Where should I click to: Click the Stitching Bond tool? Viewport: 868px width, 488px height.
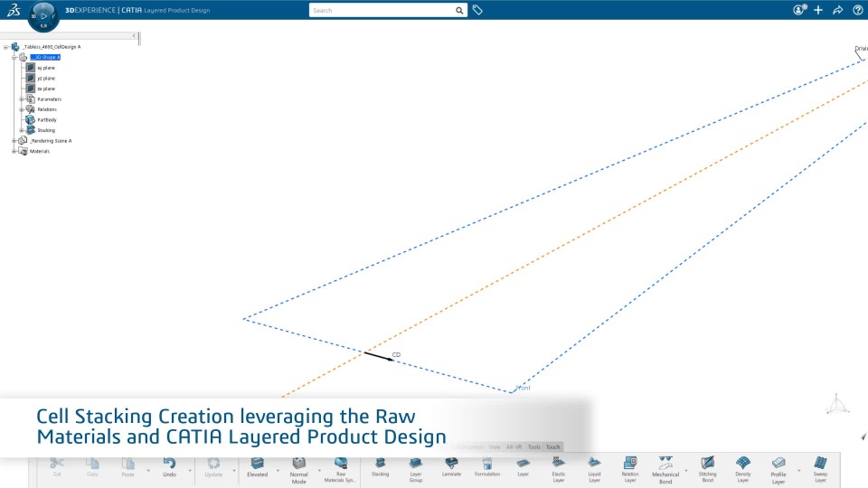coord(707,470)
